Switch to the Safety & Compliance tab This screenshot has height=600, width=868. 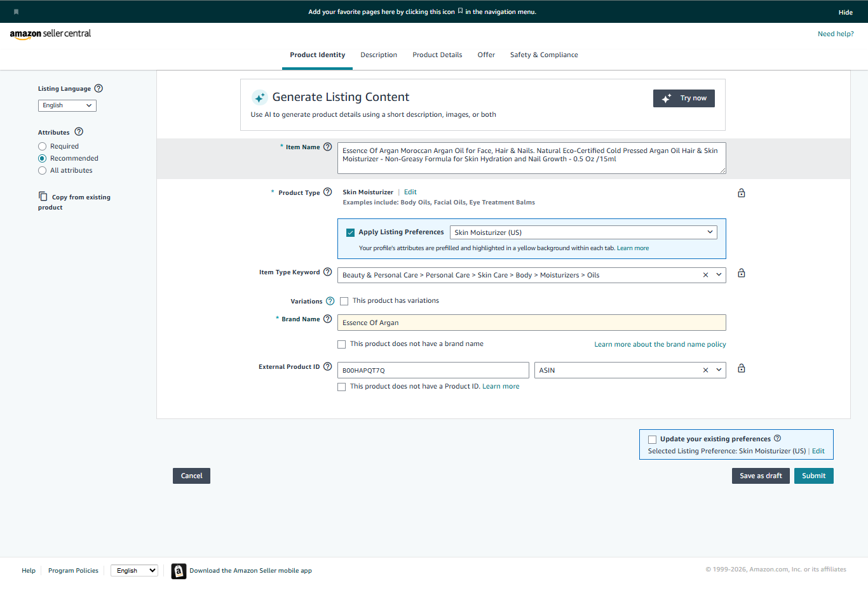[544, 55]
